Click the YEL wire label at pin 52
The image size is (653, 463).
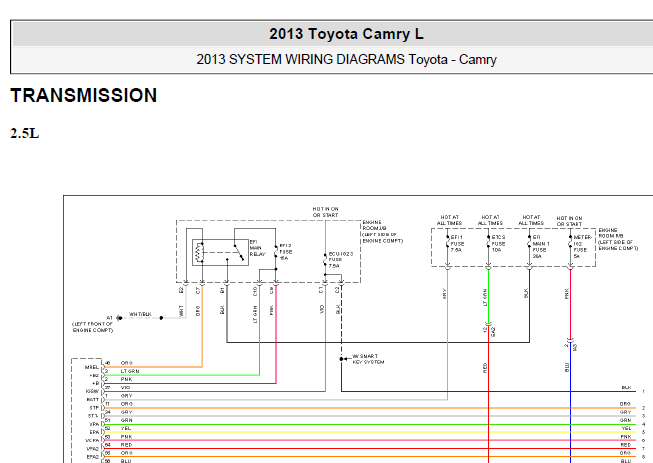click(x=126, y=428)
